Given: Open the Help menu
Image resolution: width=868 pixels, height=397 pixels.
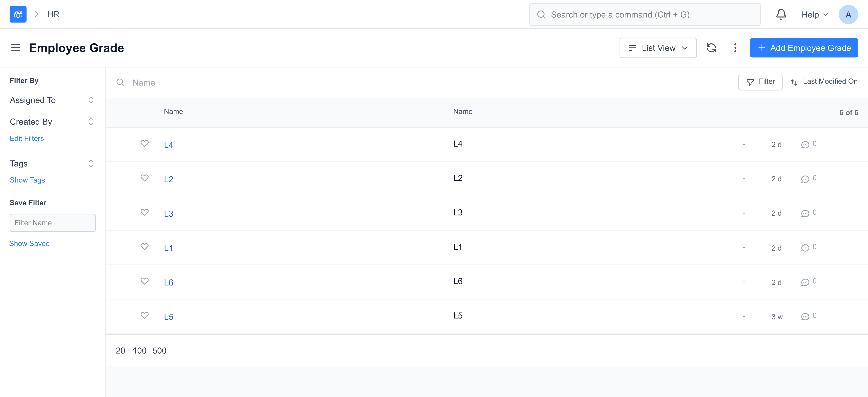Looking at the screenshot, I should pyautogui.click(x=814, y=14).
